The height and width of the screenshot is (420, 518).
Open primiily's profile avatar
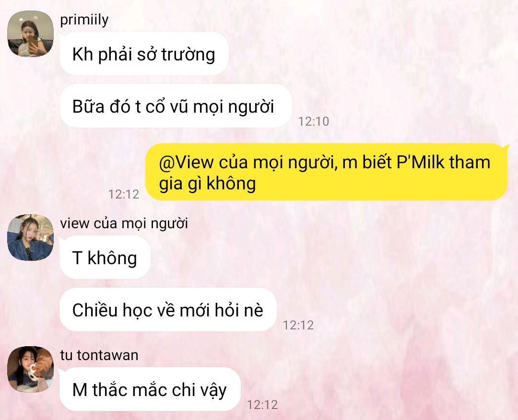pos(30,34)
